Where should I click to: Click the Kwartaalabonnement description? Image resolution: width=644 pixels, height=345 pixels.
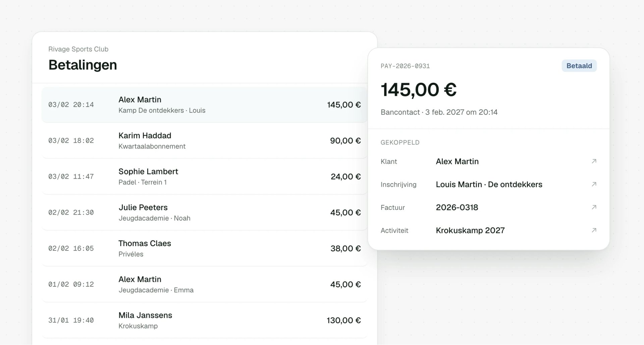coord(152,146)
